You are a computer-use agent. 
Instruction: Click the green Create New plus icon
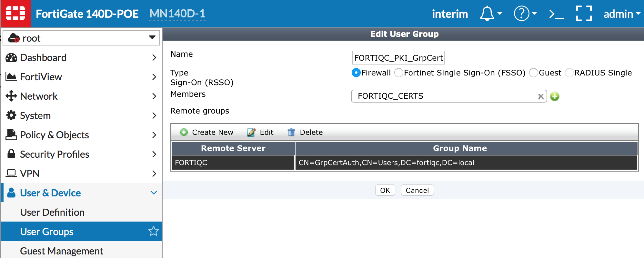184,132
